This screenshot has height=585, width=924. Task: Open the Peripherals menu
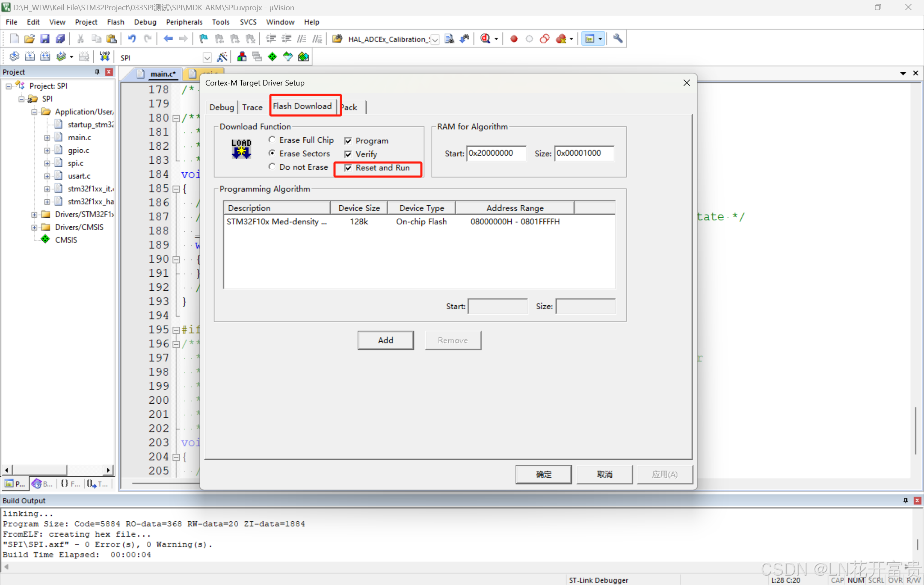184,22
